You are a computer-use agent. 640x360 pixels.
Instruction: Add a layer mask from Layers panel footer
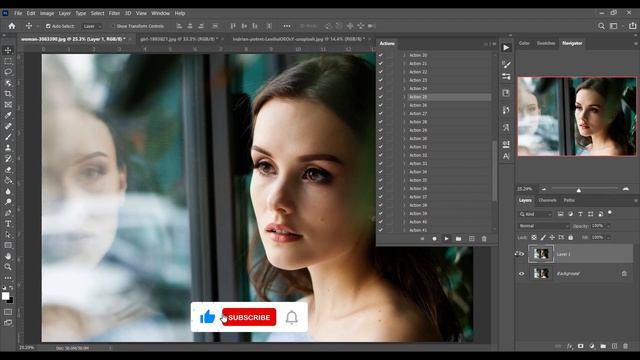point(580,346)
